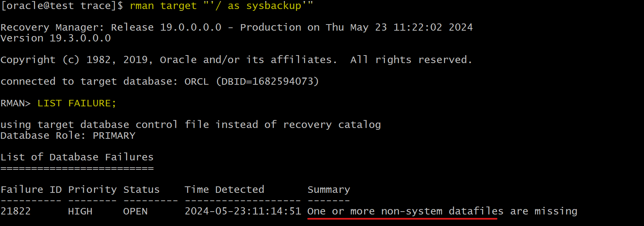Click the List of Database Failures heading

[x=77, y=157]
